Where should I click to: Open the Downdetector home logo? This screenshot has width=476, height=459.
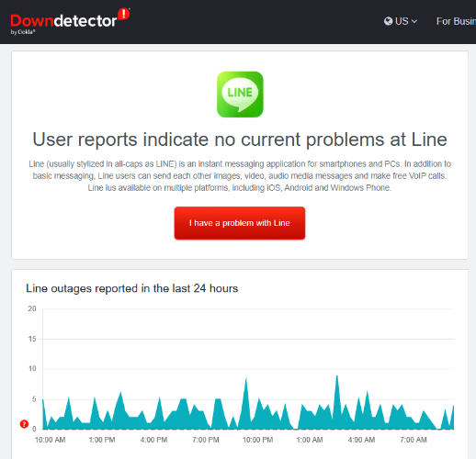70,20
